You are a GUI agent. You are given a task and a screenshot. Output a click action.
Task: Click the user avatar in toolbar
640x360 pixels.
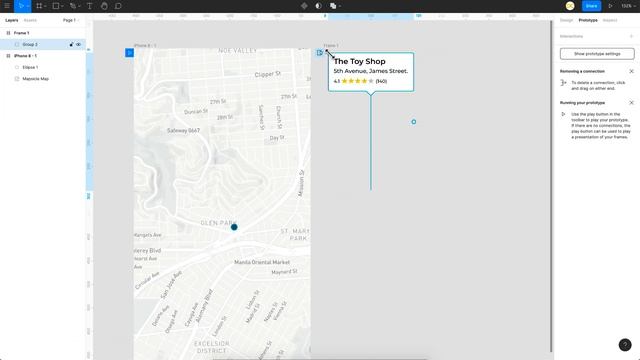click(570, 6)
